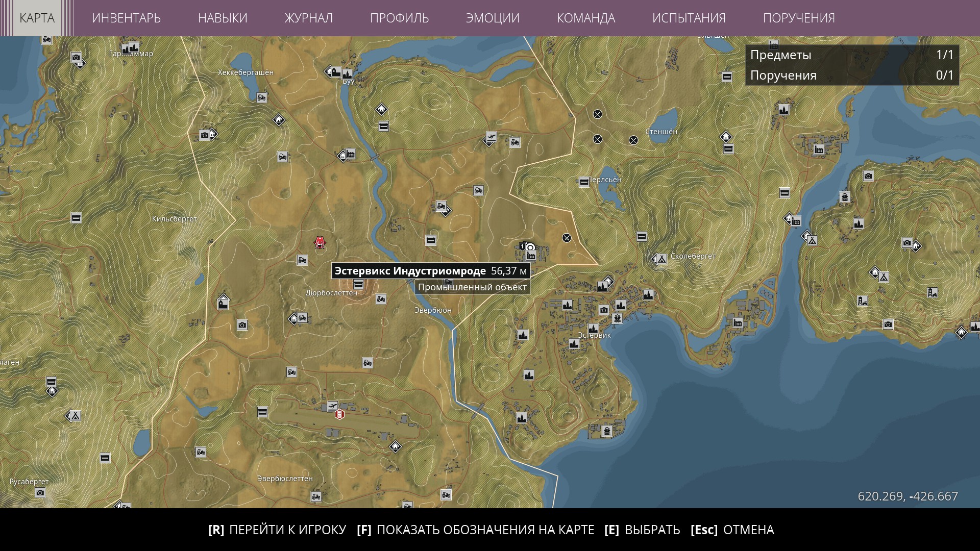Click the tractor icon right of Дюрбослеттен
The image size is (980, 551).
tap(381, 299)
